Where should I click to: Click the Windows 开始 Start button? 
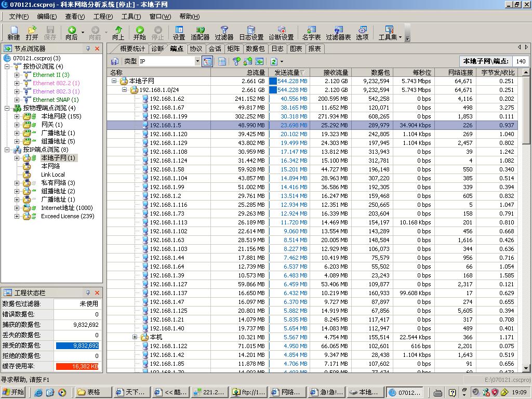[x=14, y=392]
